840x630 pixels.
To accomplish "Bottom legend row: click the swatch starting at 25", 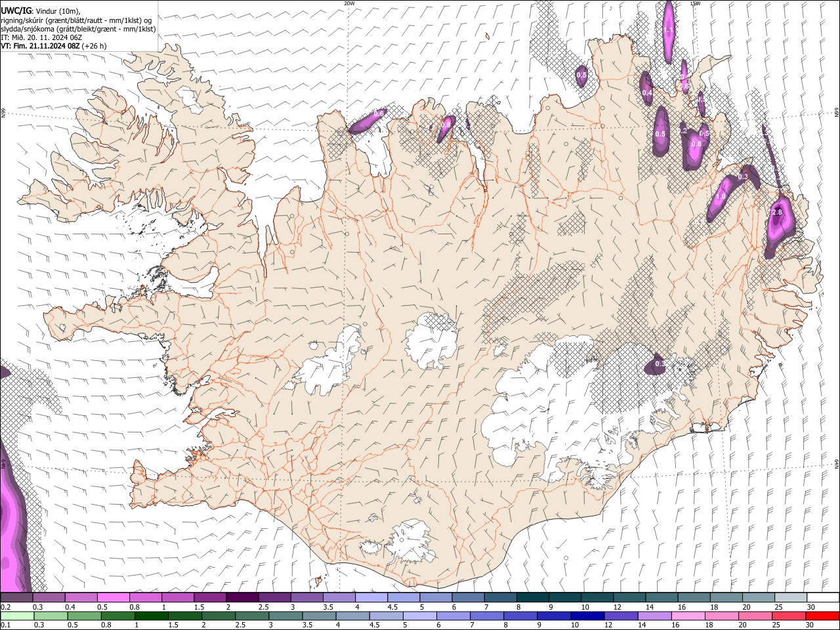I will [x=787, y=616].
